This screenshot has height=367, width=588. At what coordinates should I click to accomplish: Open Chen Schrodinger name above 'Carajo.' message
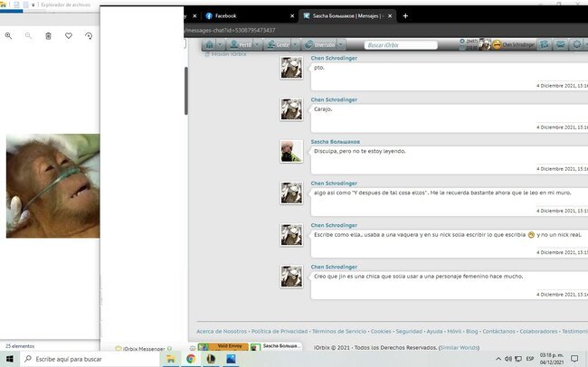[334, 99]
